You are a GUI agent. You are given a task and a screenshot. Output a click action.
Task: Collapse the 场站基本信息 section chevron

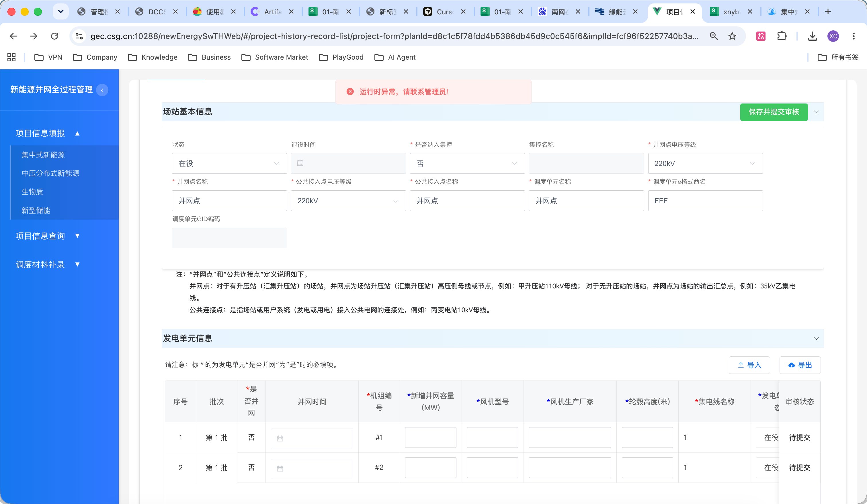click(817, 112)
